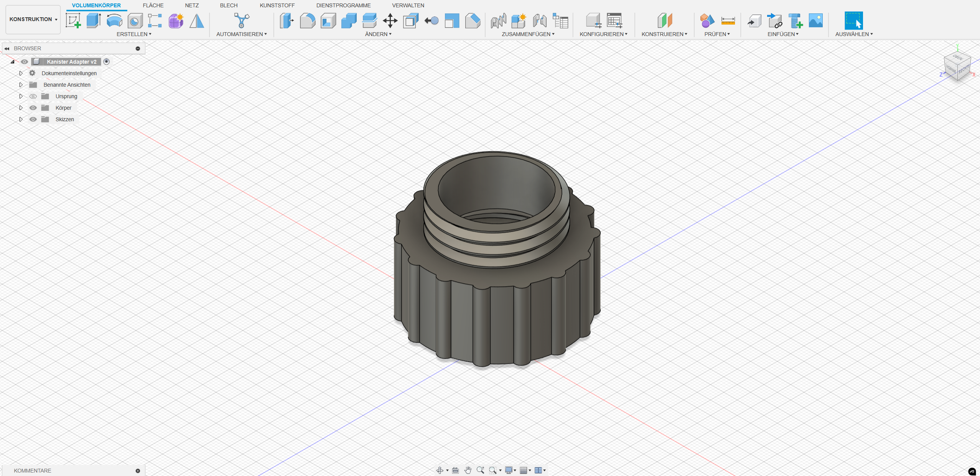Select the Revolve tool icon
This screenshot has height=476, width=980.
pyautogui.click(x=114, y=20)
